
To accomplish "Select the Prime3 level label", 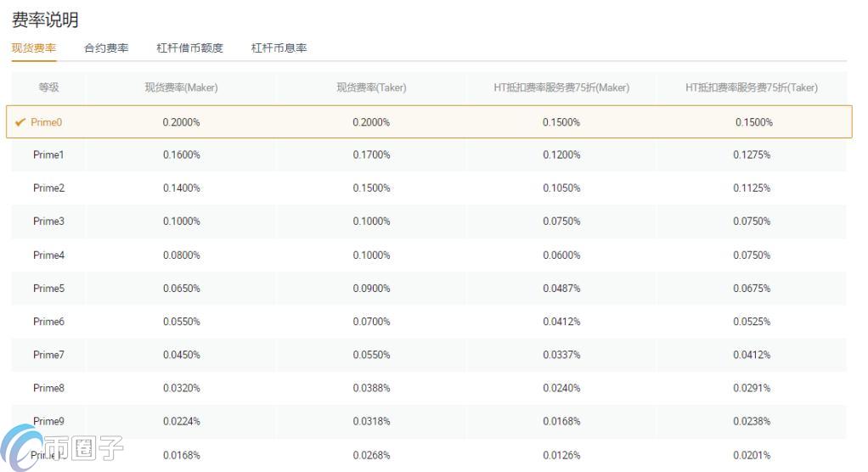I will coord(48,222).
